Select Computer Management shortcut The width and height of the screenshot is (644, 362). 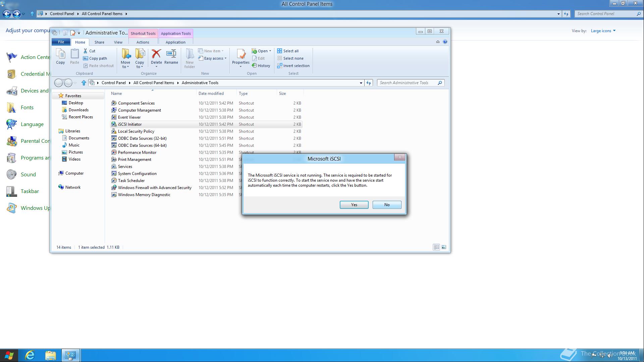140,110
